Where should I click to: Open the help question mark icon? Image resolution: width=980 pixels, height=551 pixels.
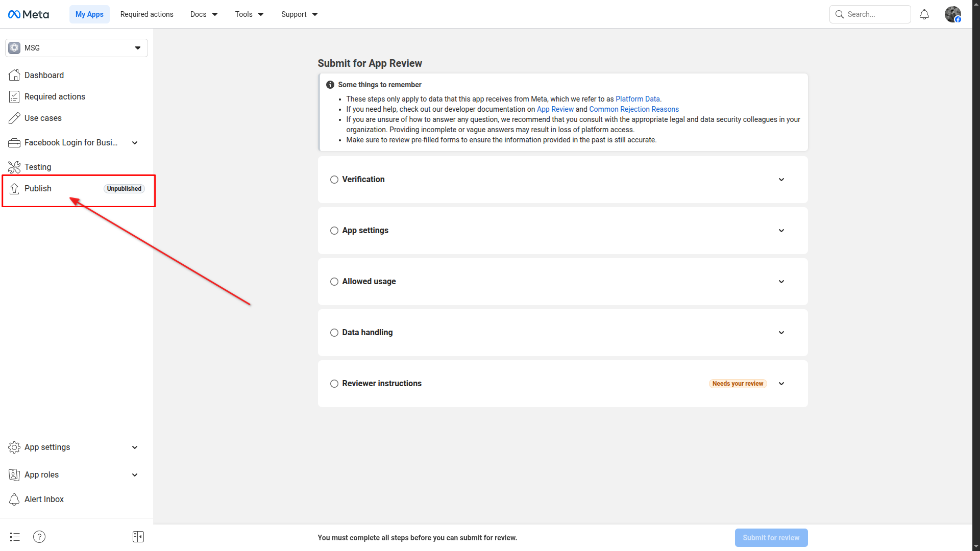coord(39,537)
